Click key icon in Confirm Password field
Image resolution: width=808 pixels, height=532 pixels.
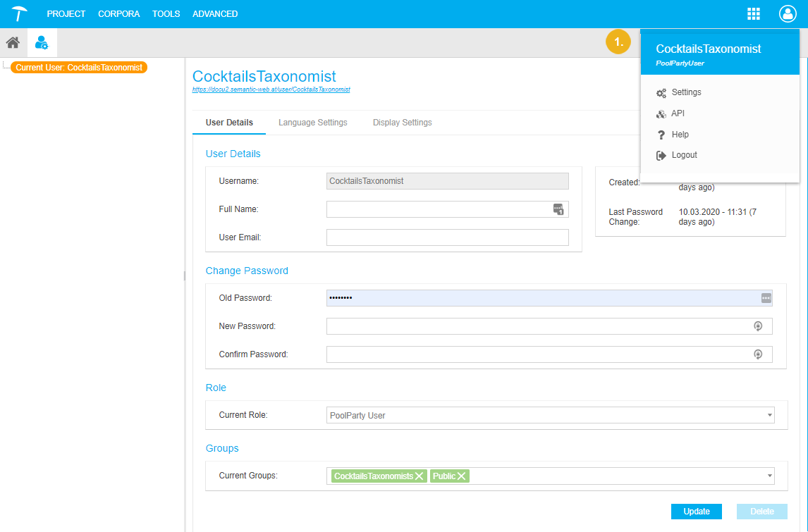[x=758, y=354]
